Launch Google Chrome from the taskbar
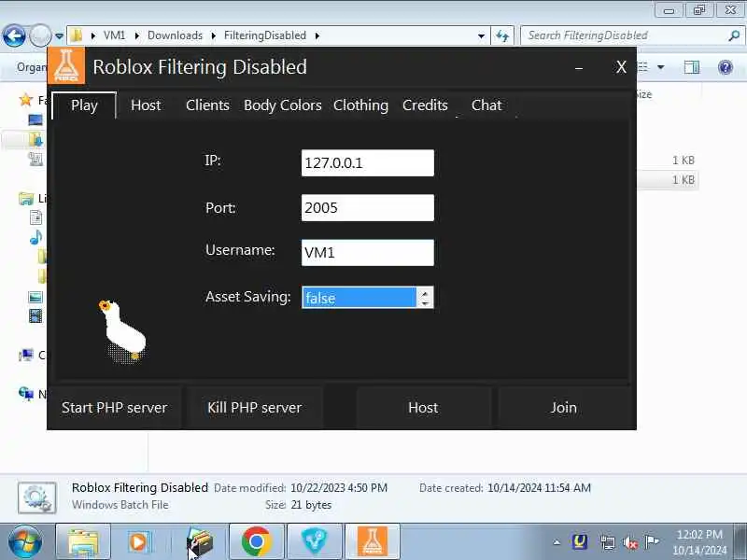Screen dimensions: 747x560 [256, 542]
